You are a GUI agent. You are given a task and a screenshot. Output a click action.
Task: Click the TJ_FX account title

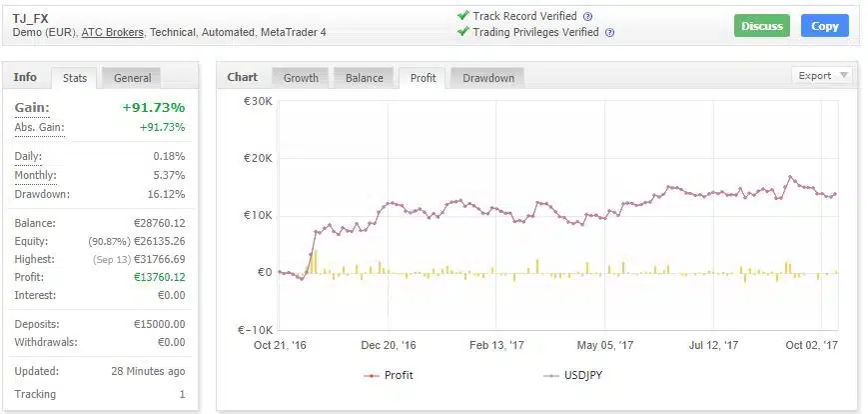31,18
